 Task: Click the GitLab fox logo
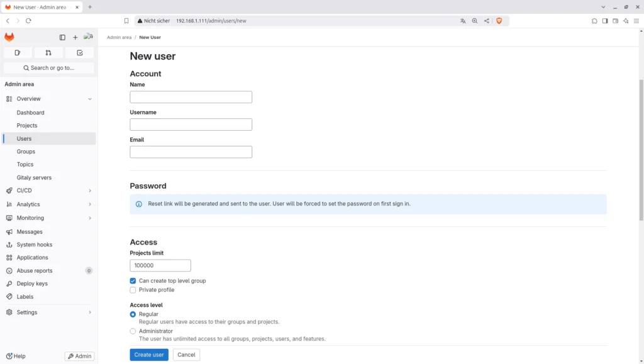(9, 38)
